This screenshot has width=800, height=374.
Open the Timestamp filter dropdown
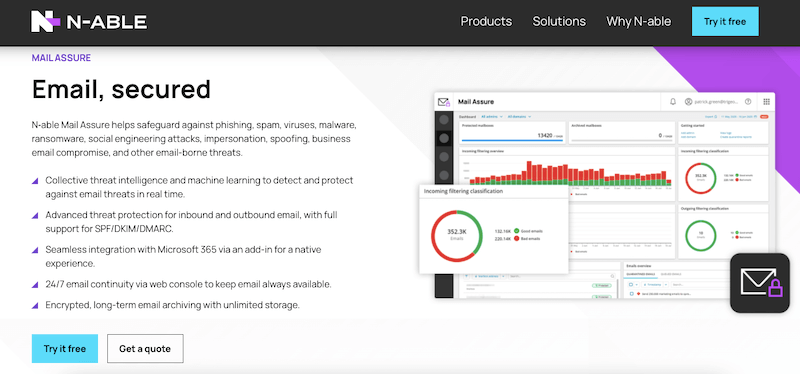654,284
